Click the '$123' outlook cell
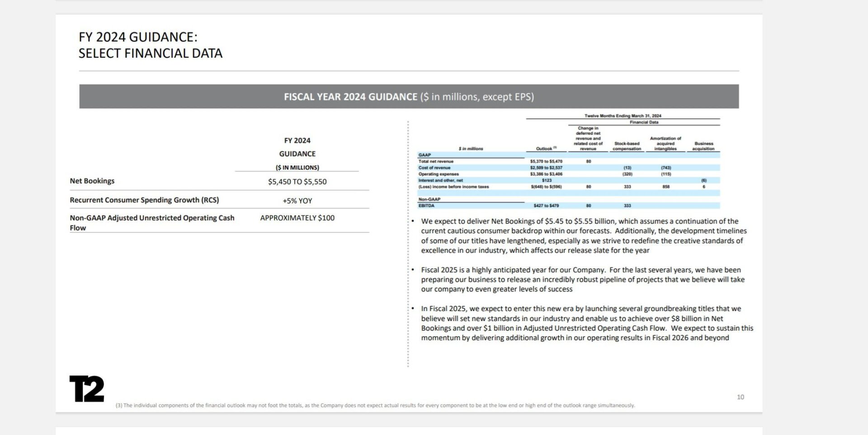The width and height of the screenshot is (868, 435). pyautogui.click(x=547, y=180)
